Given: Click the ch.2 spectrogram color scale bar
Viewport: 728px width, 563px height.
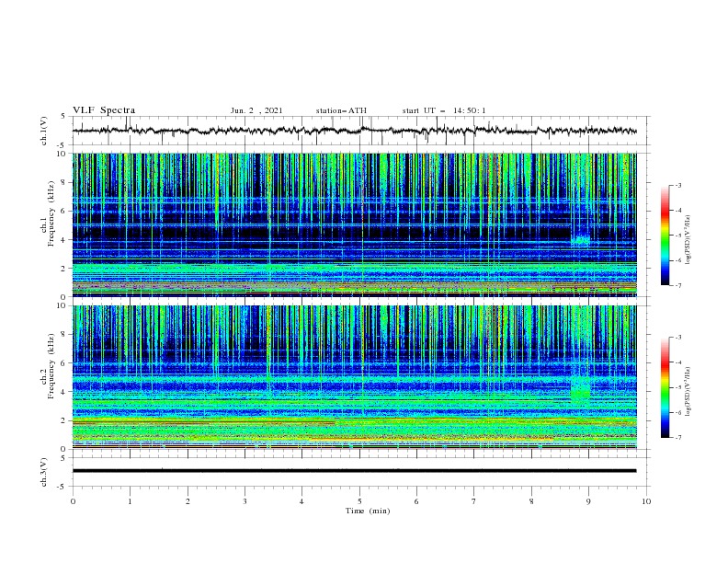Looking at the screenshot, I should (665, 387).
